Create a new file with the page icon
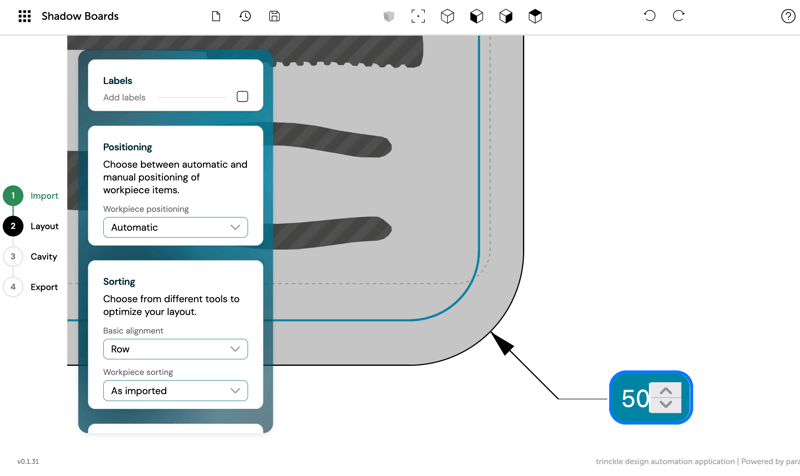This screenshot has height=476, width=800. 216,16
